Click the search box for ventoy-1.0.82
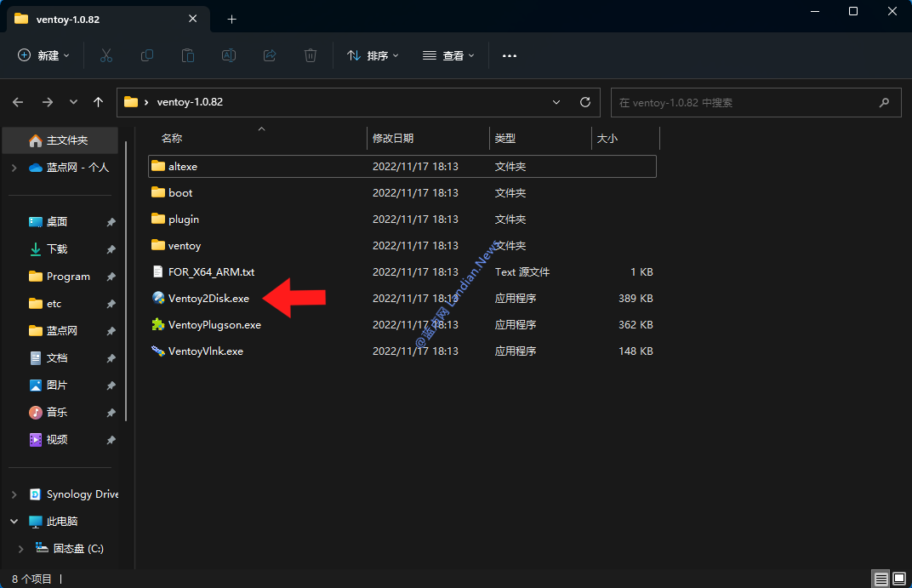This screenshot has width=912, height=588. coord(756,102)
